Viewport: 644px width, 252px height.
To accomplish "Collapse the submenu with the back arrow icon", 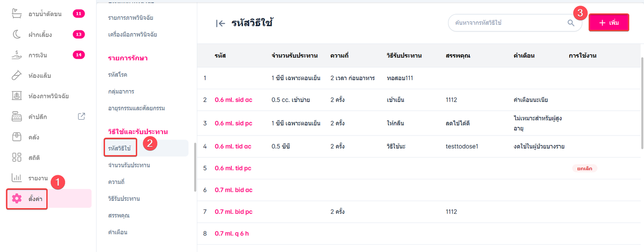I will coord(220,23).
